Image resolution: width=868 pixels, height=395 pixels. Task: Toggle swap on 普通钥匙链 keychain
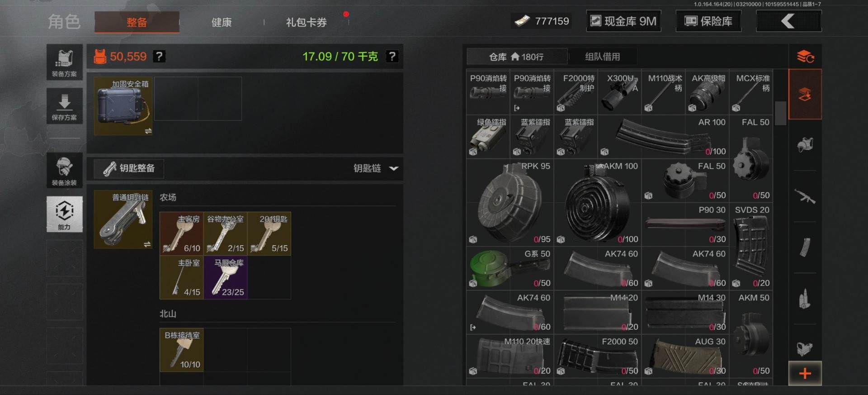[147, 244]
